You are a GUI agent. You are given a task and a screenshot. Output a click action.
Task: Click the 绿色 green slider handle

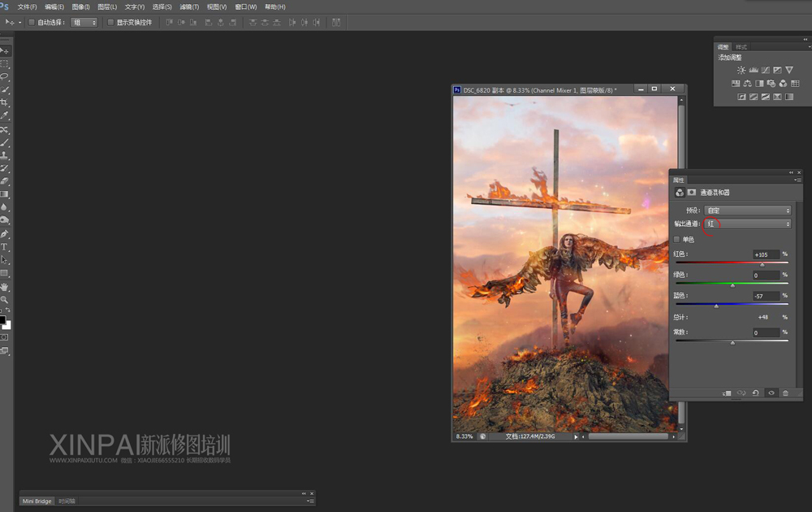(x=732, y=285)
